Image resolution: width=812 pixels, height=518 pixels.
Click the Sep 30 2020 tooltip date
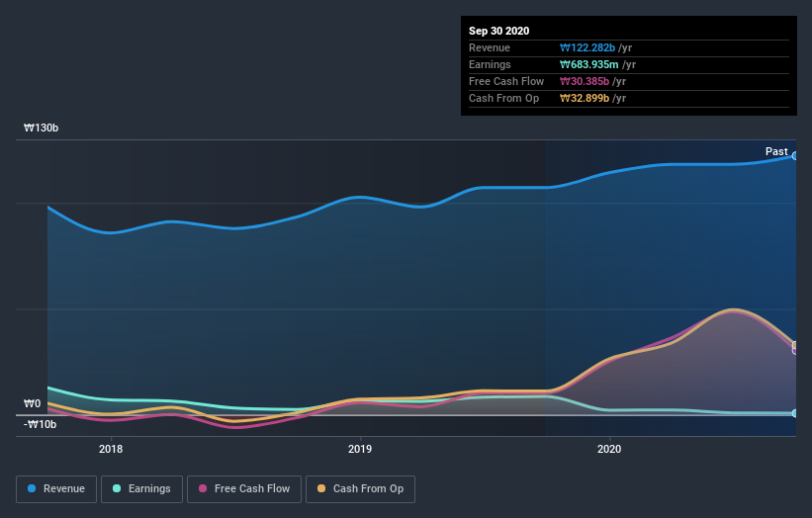point(498,31)
